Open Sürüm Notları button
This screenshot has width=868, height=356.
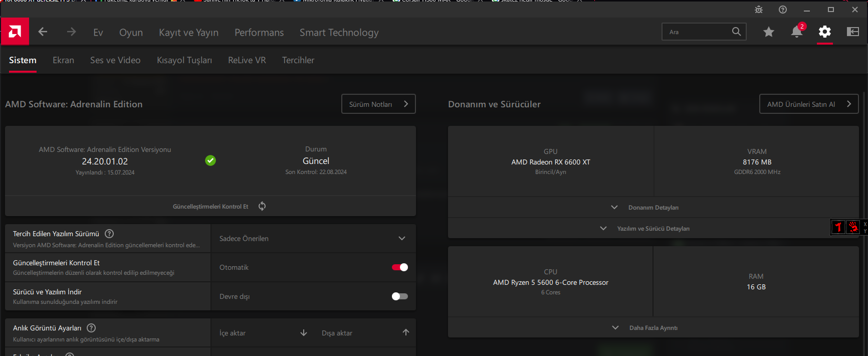pos(378,104)
